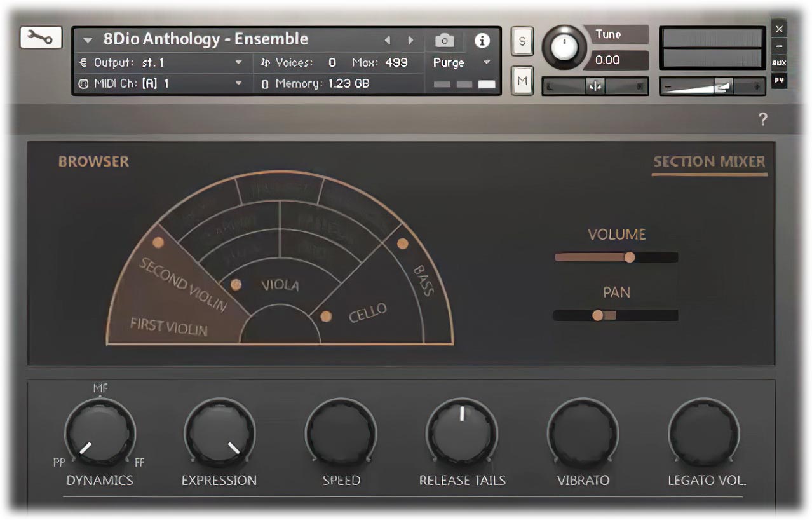Click the PV performance view icon

(778, 81)
